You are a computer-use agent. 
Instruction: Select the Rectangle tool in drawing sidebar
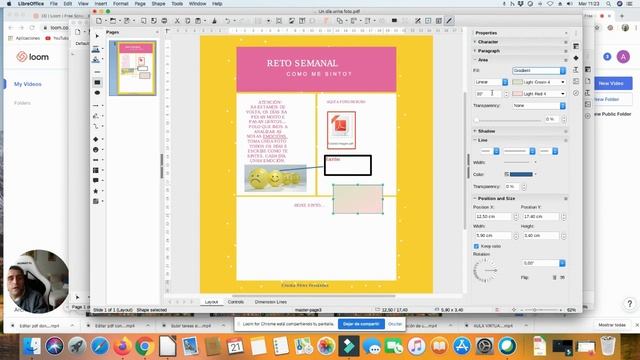click(97, 82)
